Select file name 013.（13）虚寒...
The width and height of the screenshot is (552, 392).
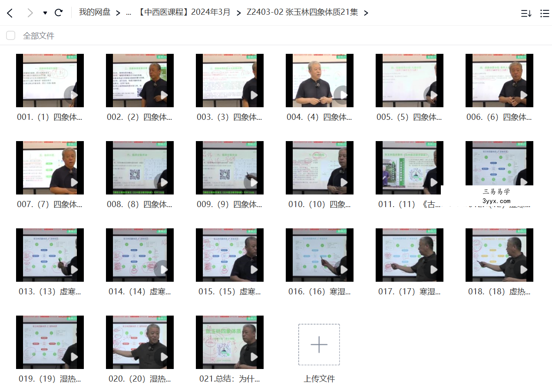pyautogui.click(x=50, y=292)
